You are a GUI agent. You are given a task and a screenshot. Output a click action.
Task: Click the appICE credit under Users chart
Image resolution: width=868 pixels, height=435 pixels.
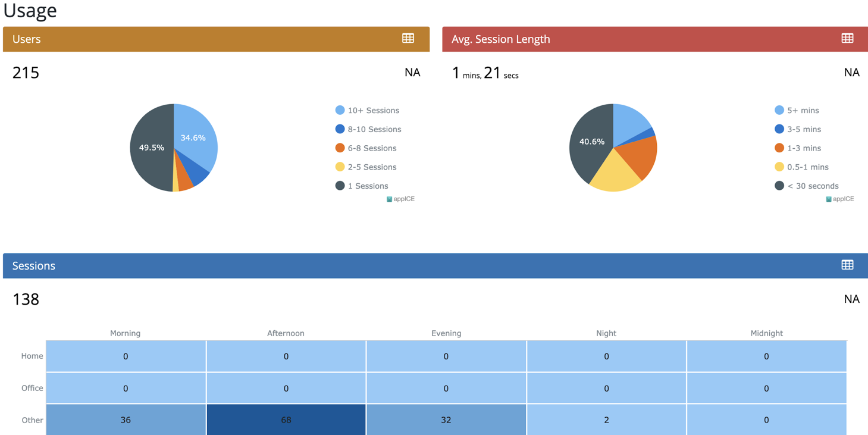click(x=401, y=199)
